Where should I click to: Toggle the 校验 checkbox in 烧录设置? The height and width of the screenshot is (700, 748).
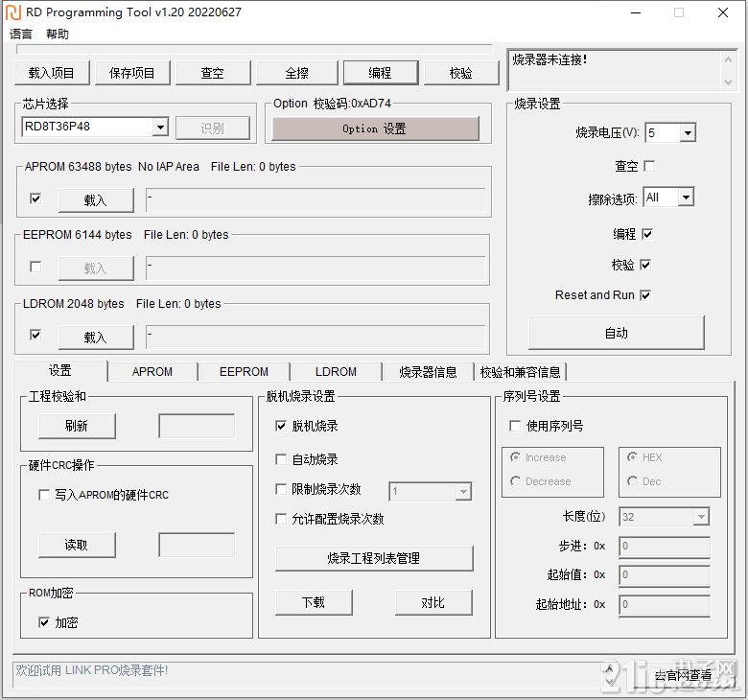pos(645,265)
